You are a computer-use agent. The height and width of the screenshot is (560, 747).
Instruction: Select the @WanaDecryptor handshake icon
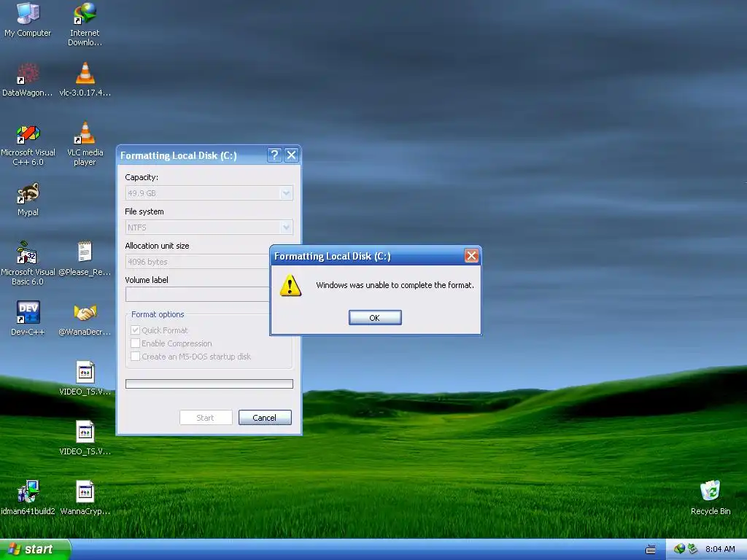point(85,319)
